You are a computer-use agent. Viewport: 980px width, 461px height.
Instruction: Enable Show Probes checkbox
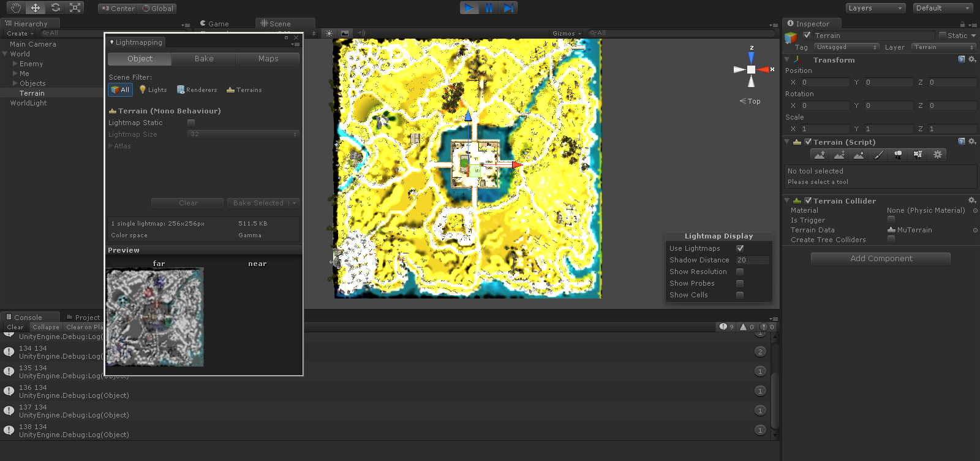coord(740,283)
